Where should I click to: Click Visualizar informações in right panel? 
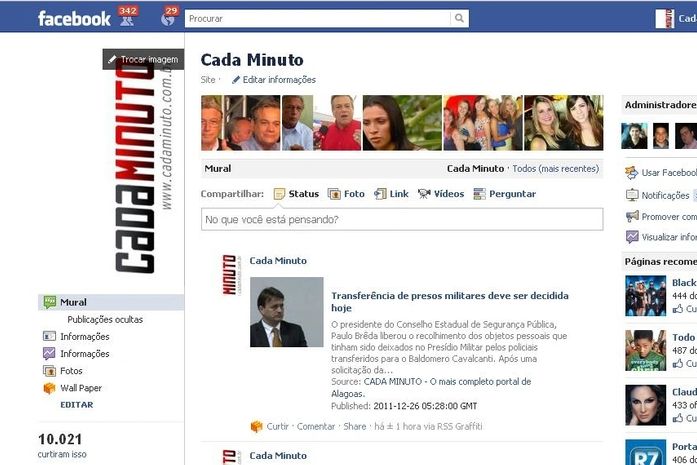(x=661, y=237)
